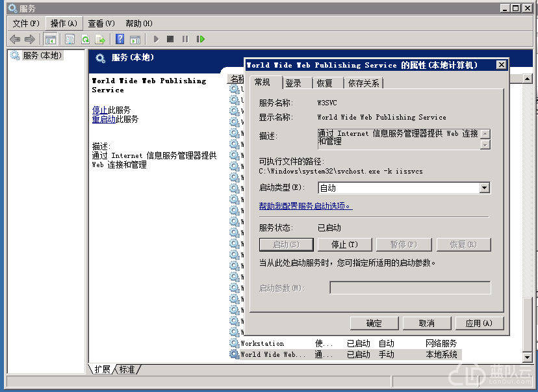Click the W3SVC service name text
Image resolution: width=538 pixels, height=392 pixels.
click(x=327, y=103)
